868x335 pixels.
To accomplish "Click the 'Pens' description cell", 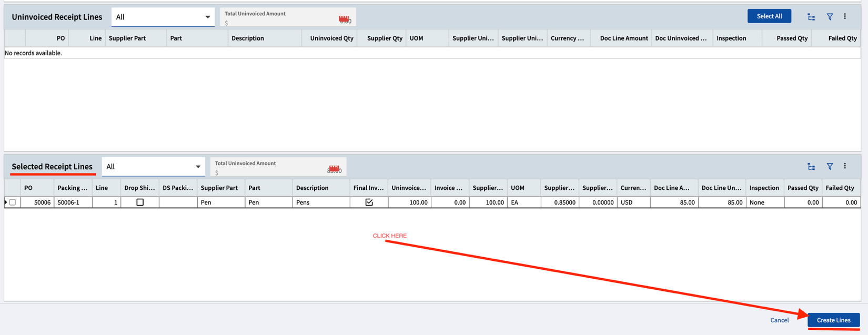I will [321, 202].
